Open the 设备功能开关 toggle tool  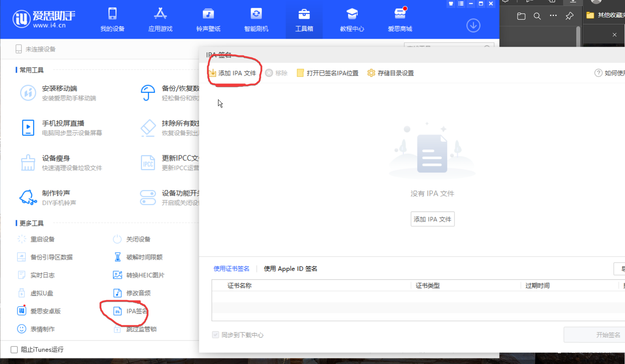[x=170, y=198]
